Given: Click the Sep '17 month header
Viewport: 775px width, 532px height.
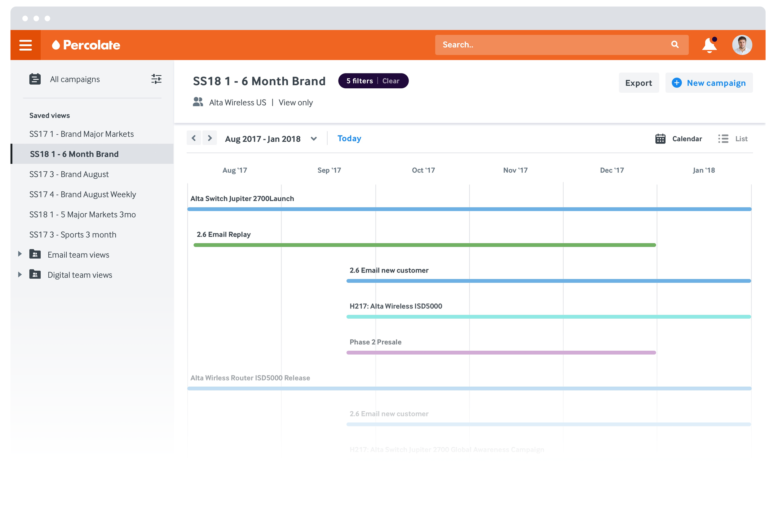Looking at the screenshot, I should point(329,170).
